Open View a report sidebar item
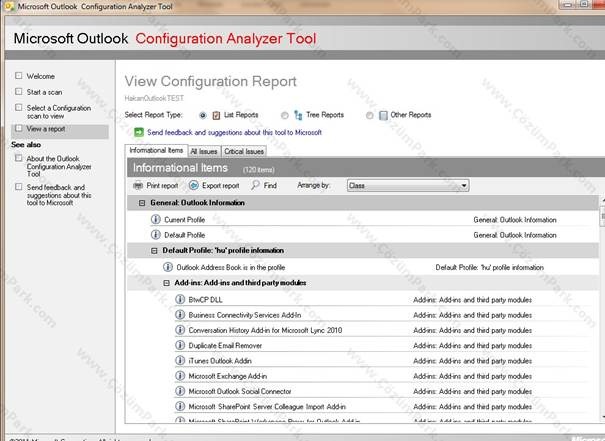This screenshot has height=441, width=605. tap(46, 129)
